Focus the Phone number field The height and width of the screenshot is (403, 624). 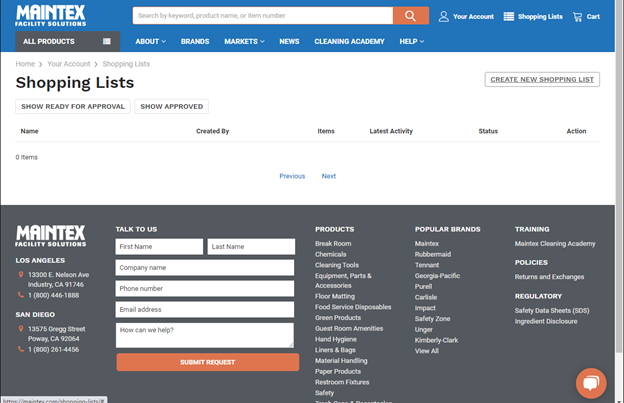205,288
